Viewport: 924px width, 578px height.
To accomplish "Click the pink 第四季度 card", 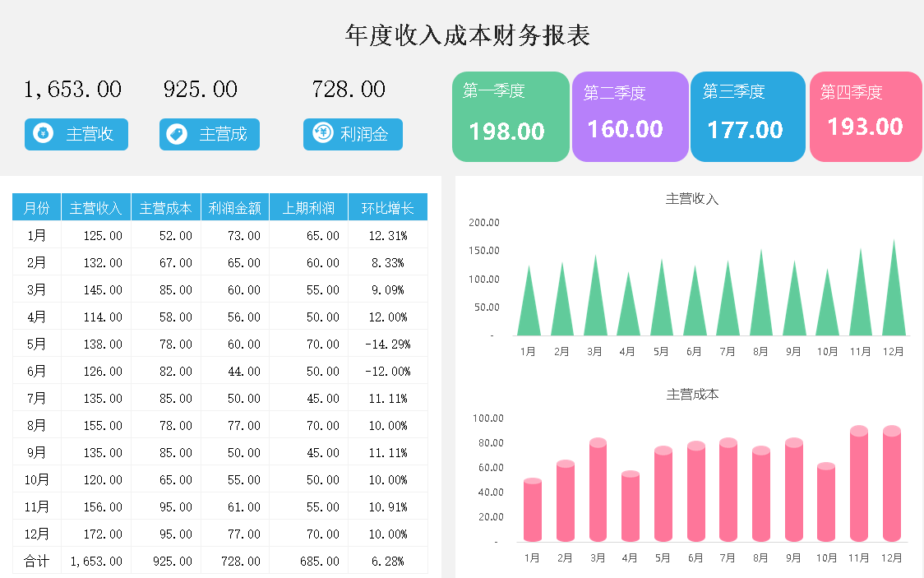I will pos(866,117).
